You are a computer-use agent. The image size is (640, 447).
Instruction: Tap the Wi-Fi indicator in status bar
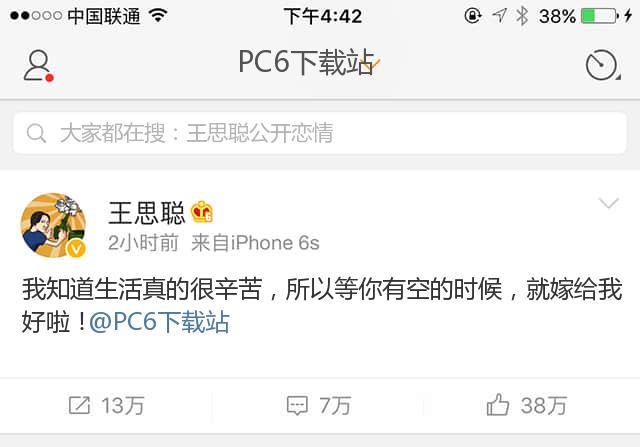158,16
